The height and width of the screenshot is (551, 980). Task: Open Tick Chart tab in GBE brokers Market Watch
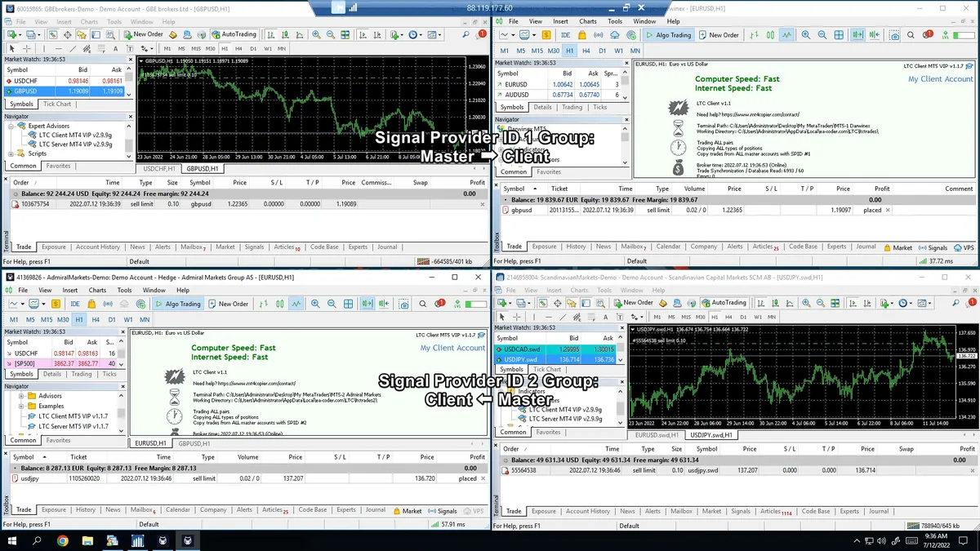(57, 104)
